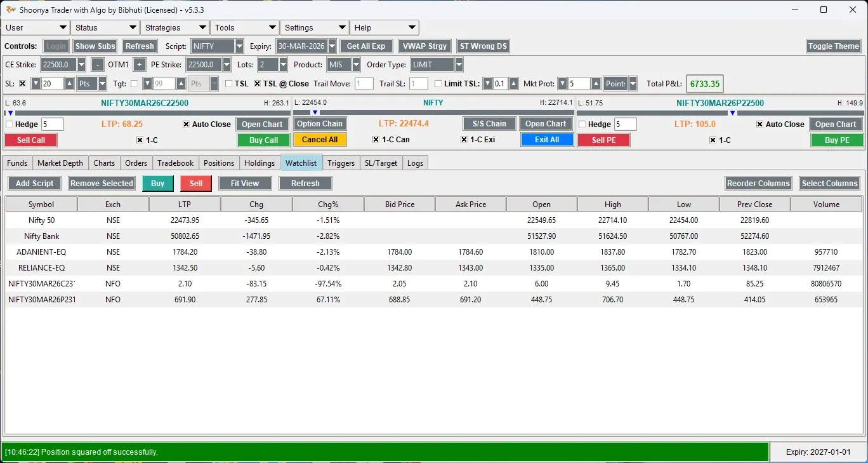Click the red Sell Call button
The image size is (868, 463).
click(x=31, y=140)
